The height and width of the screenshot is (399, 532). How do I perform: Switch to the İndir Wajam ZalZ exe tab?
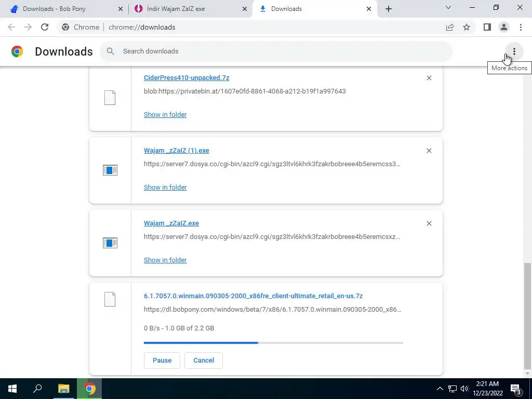coord(190,9)
